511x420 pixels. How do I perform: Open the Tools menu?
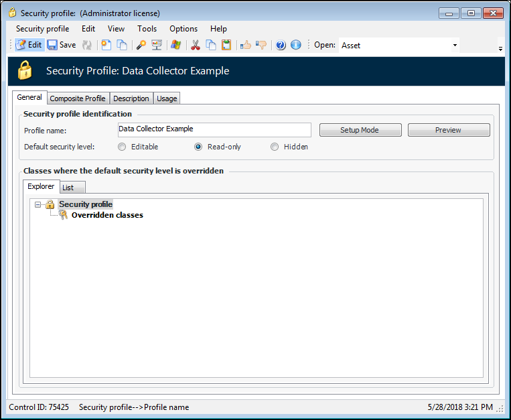(147, 29)
